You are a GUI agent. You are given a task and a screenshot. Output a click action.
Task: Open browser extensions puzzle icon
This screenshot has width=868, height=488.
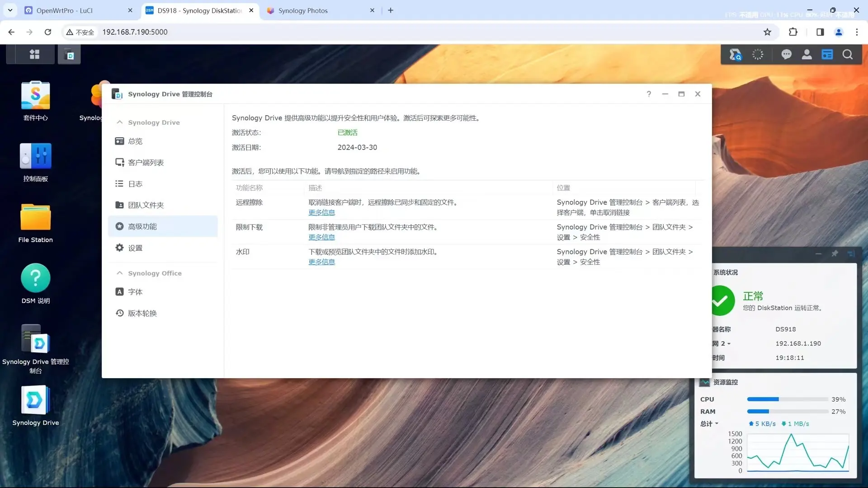pyautogui.click(x=793, y=32)
